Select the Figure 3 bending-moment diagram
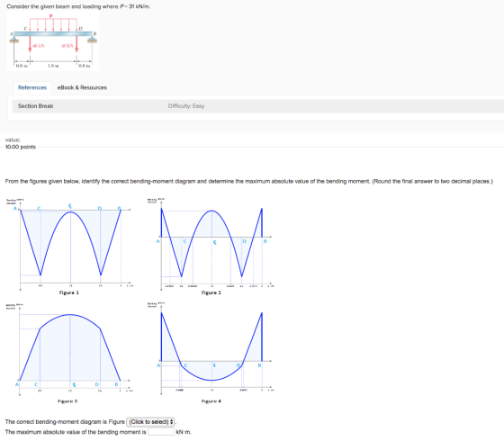This screenshot has height=441, width=504. point(70,350)
